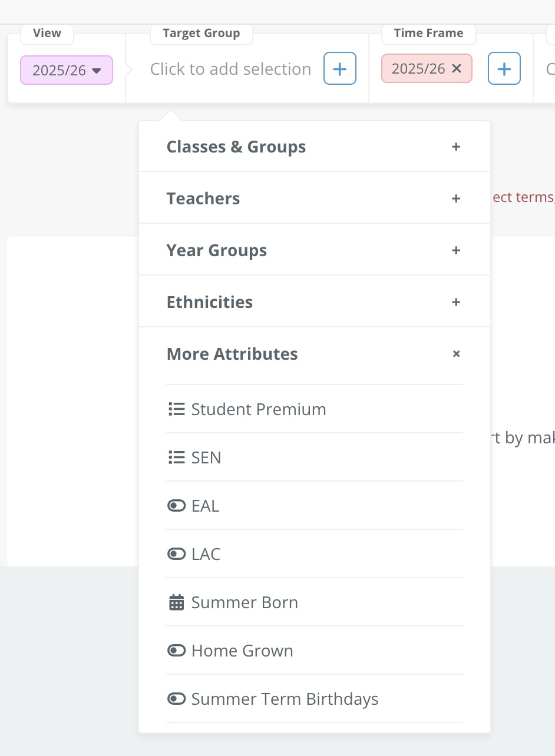Click the 'Click to add selection' field

230,69
